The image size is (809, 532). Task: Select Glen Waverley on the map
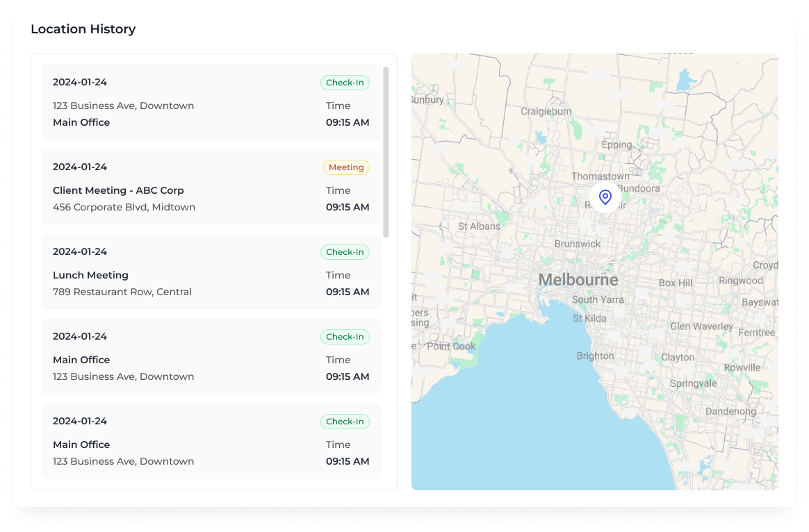[701, 326]
